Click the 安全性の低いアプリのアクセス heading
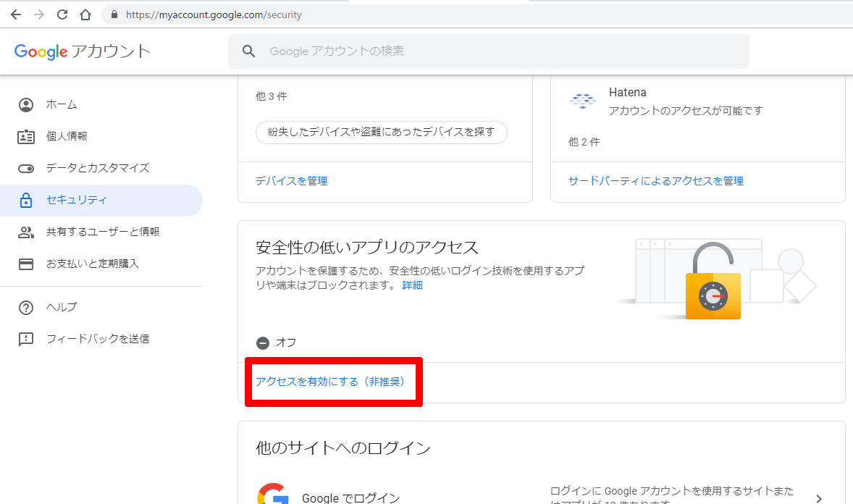This screenshot has height=504, width=853. [366, 248]
